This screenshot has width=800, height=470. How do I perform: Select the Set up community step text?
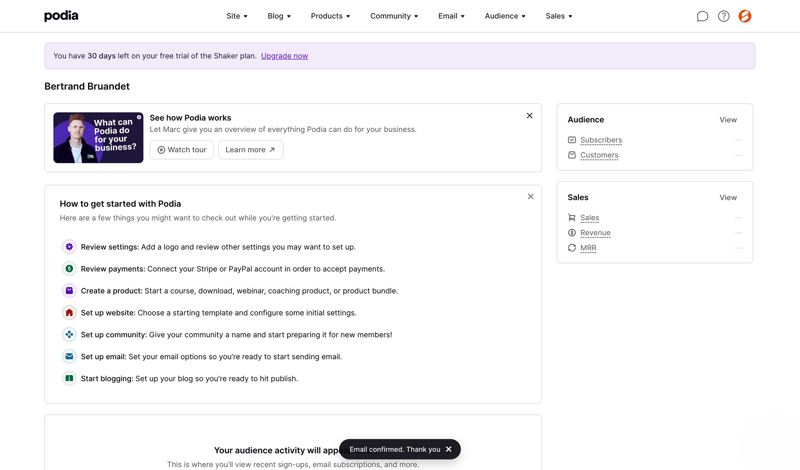click(236, 335)
